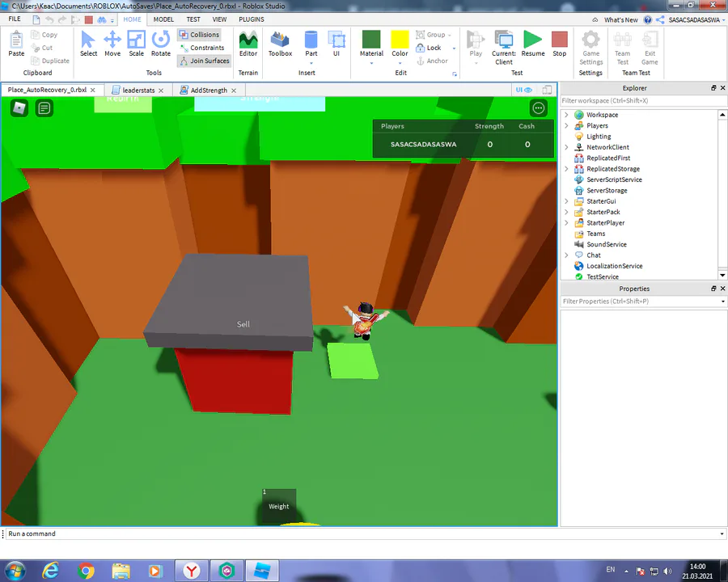This screenshot has width=728, height=582.
Task: Open the FILE menu
Action: point(15,19)
